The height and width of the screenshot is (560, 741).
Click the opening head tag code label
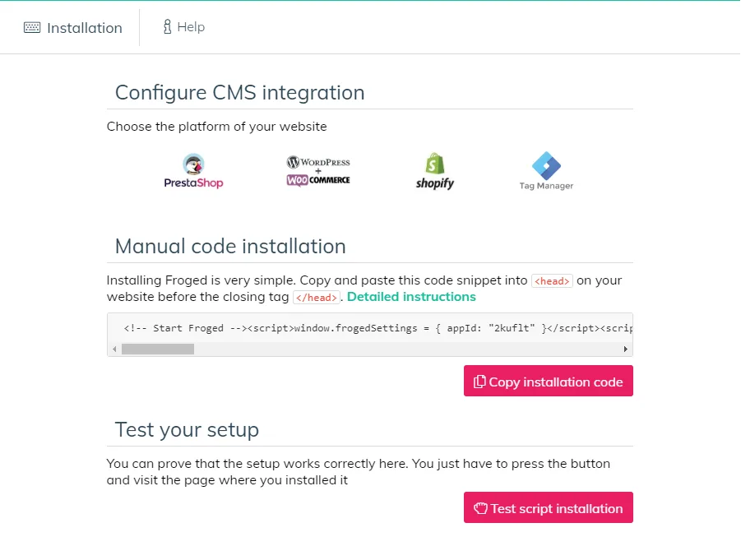(552, 280)
